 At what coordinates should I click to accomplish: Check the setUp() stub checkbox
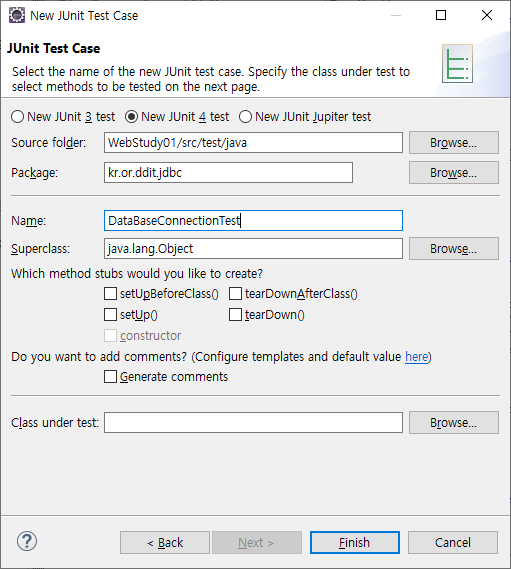click(x=110, y=315)
